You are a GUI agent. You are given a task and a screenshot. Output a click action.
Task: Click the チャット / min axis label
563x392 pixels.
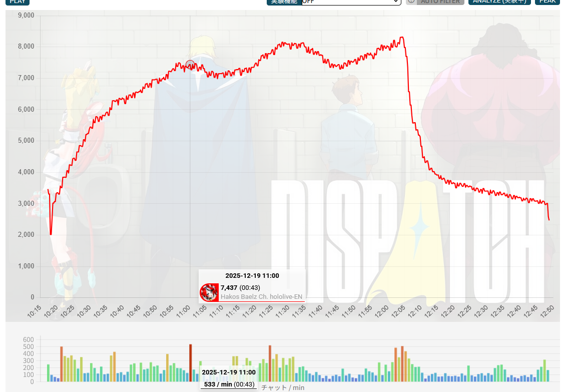point(283,387)
